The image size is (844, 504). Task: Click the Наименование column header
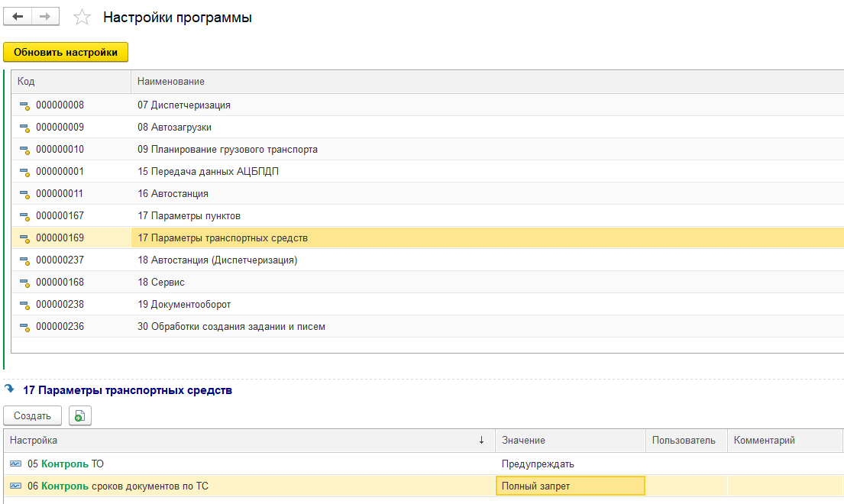click(171, 82)
